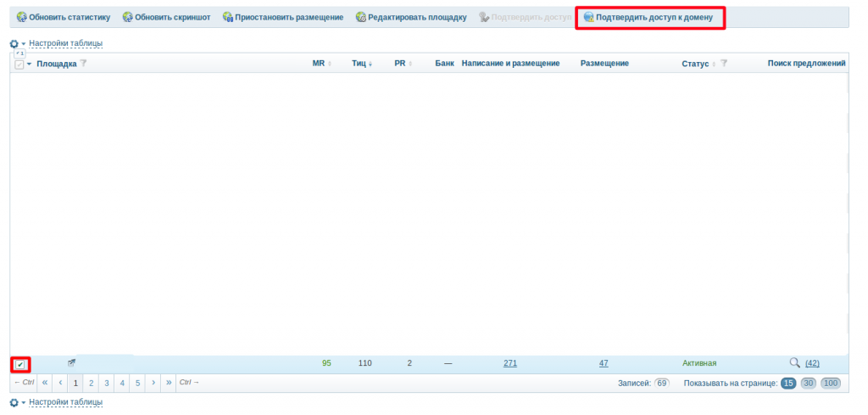868x415 pixels.
Task: Click the 47 link in Размещение column
Action: (604, 363)
